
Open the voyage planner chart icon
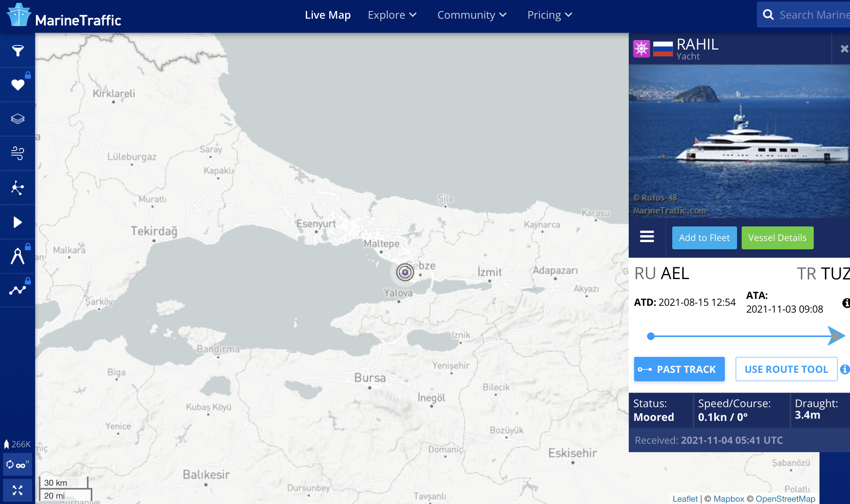[18, 290]
